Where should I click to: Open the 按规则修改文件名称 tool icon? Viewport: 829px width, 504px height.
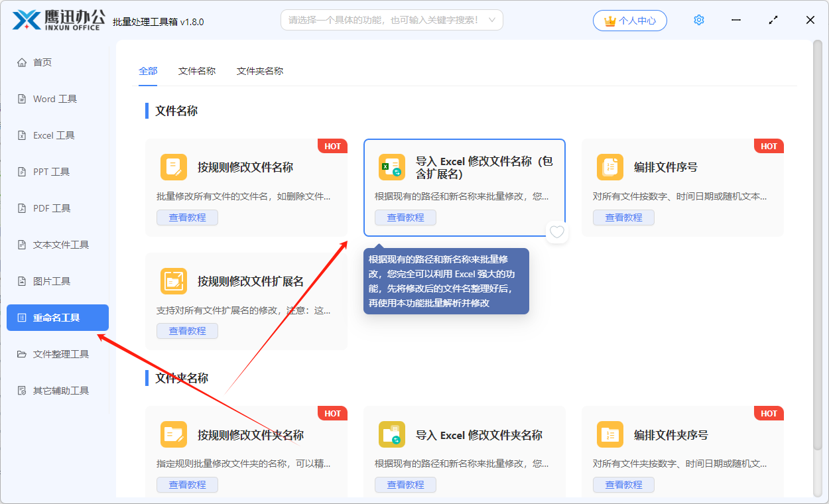174,166
